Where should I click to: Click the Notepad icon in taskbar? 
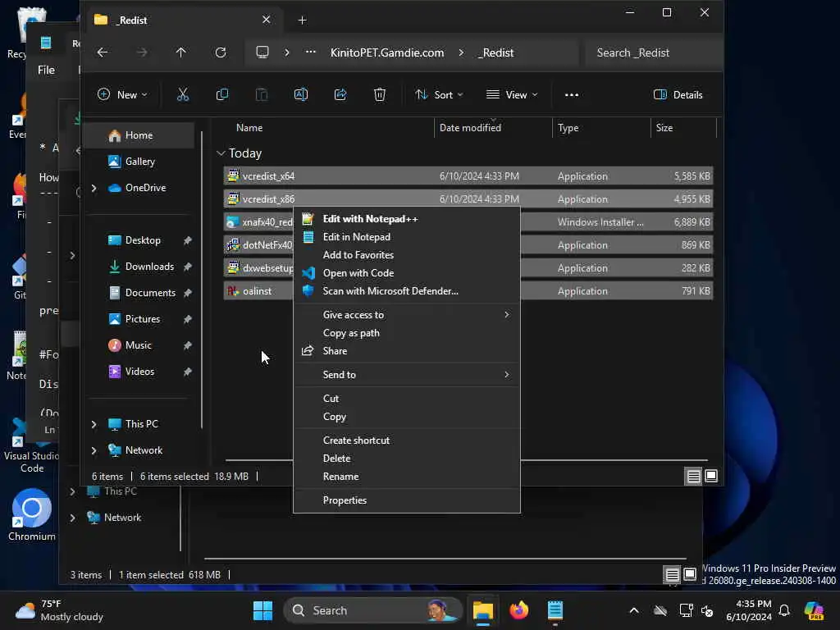coord(555,610)
